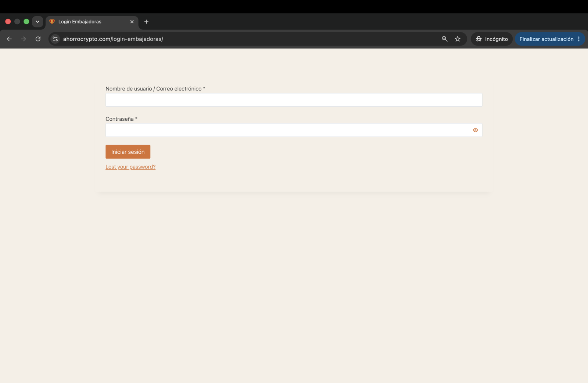588x383 pixels.
Task: Open the Lost your password link
Action: (130, 167)
